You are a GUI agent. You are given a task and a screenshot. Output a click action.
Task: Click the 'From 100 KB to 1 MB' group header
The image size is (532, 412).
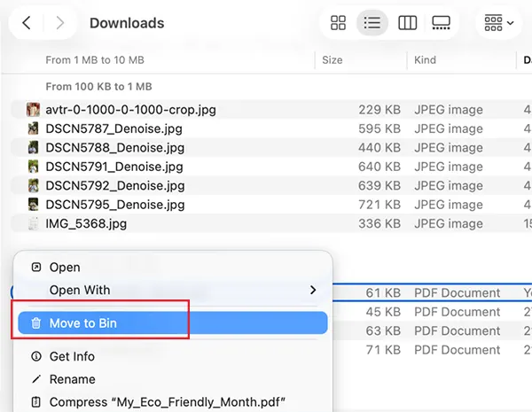[x=98, y=87]
